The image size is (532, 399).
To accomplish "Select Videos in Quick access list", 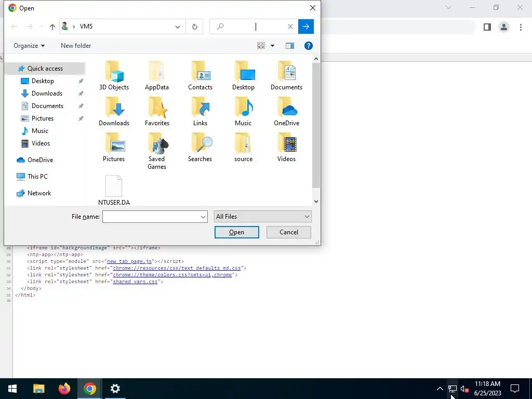I will click(x=41, y=143).
